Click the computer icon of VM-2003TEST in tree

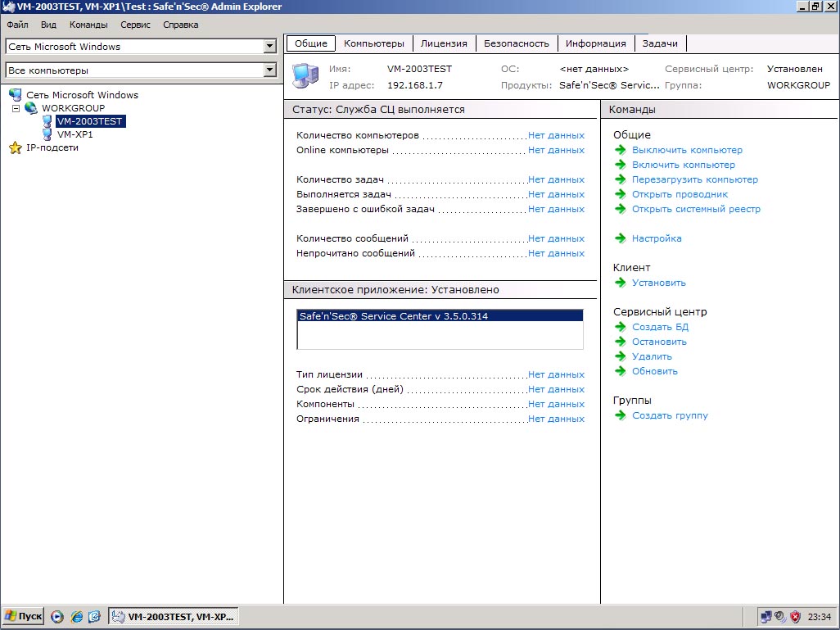tap(47, 121)
